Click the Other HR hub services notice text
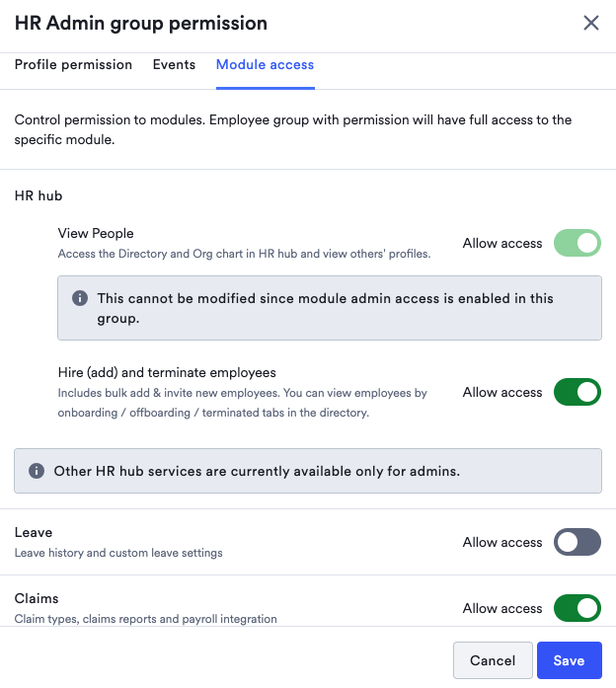Viewport: 616px width, 688px height. (257, 471)
